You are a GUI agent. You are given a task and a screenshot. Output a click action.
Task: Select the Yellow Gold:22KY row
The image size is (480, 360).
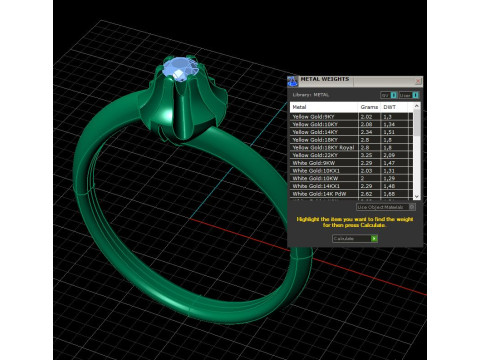(351, 155)
